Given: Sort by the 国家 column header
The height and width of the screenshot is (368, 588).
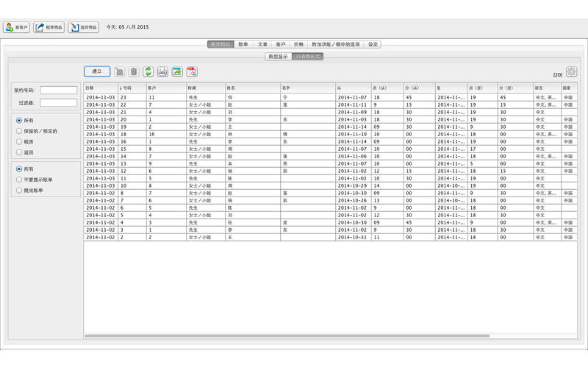Looking at the screenshot, I should coord(569,88).
